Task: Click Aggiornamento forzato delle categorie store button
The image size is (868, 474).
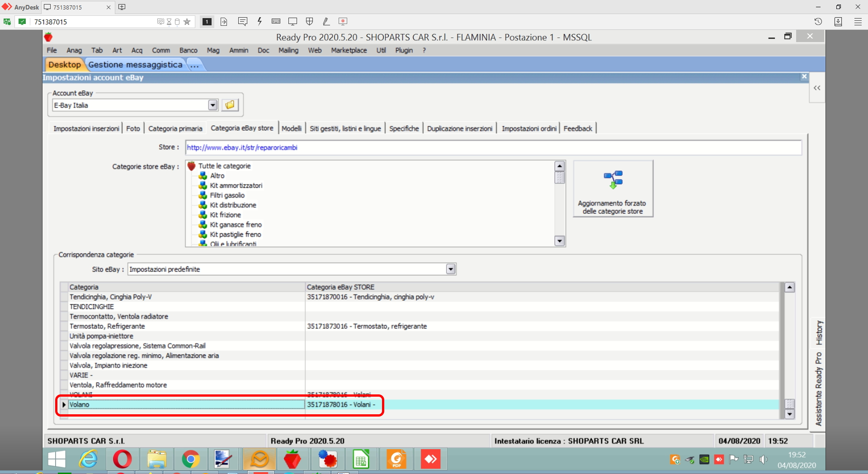Action: [613, 189]
